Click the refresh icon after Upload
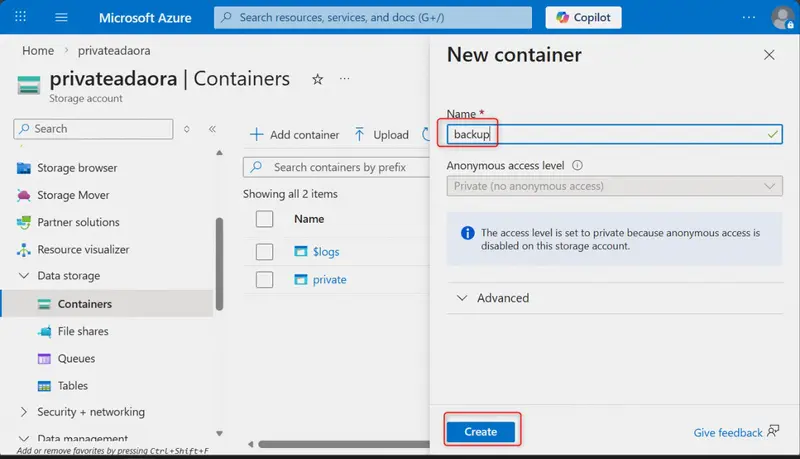Screen dimensions: 800x459 tap(426, 135)
